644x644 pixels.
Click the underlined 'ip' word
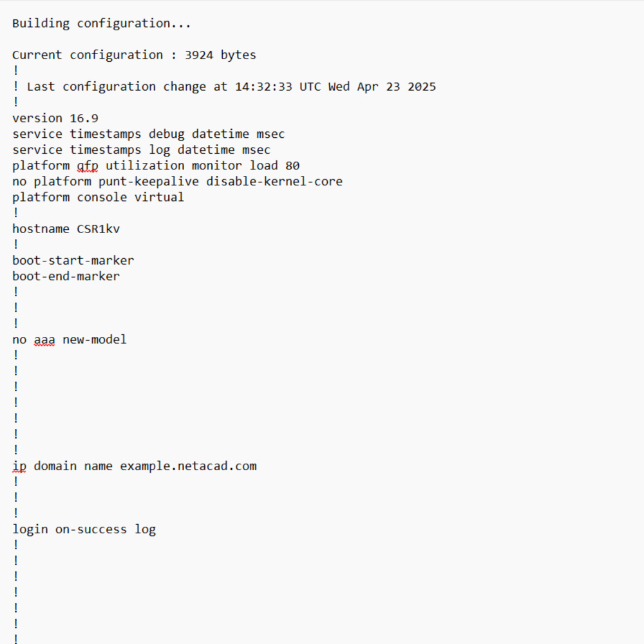(x=19, y=466)
